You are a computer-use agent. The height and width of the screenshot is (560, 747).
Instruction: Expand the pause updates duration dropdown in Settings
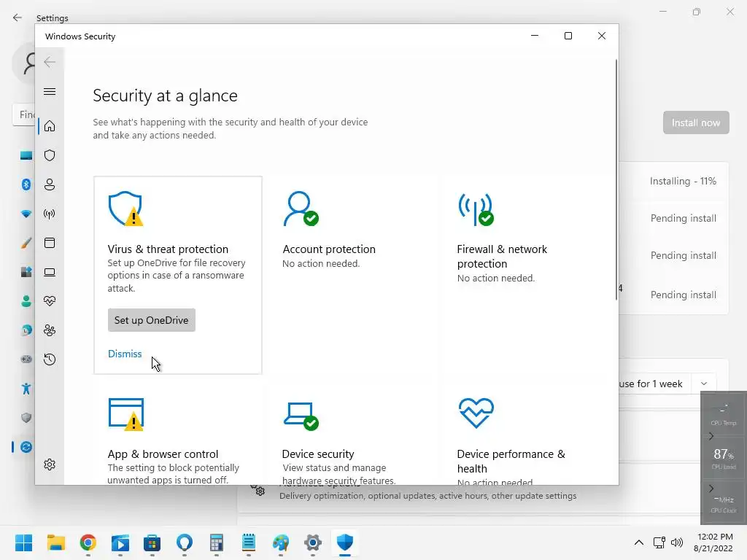coord(704,384)
